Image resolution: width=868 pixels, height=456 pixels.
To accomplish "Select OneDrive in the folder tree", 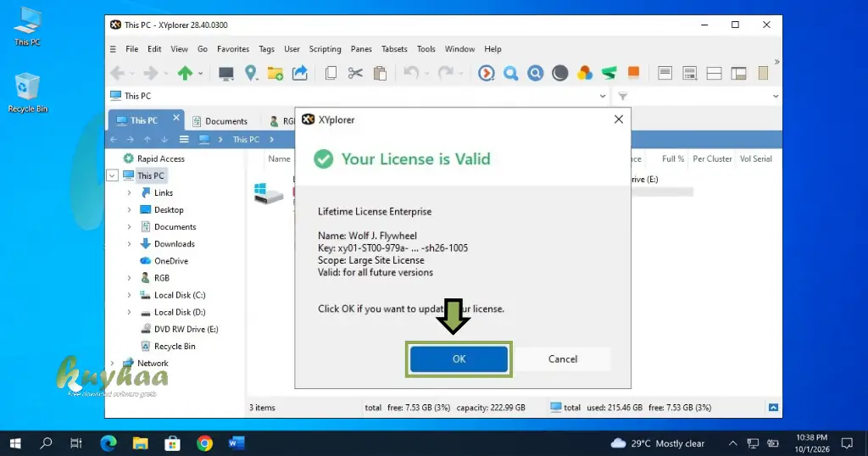I will (171, 261).
